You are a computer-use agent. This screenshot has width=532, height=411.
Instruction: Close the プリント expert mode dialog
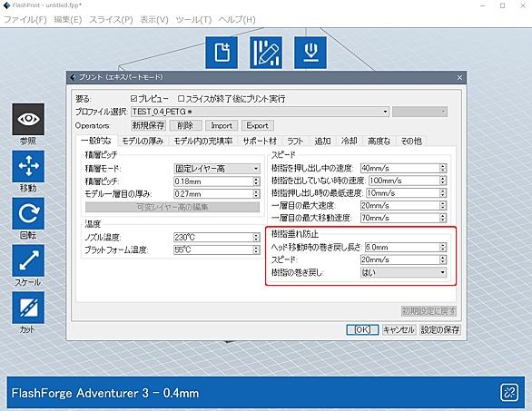pos(459,78)
